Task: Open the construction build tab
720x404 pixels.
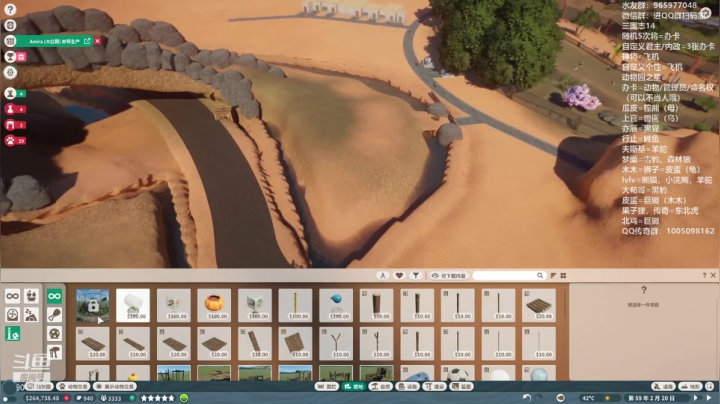Action: point(434,387)
